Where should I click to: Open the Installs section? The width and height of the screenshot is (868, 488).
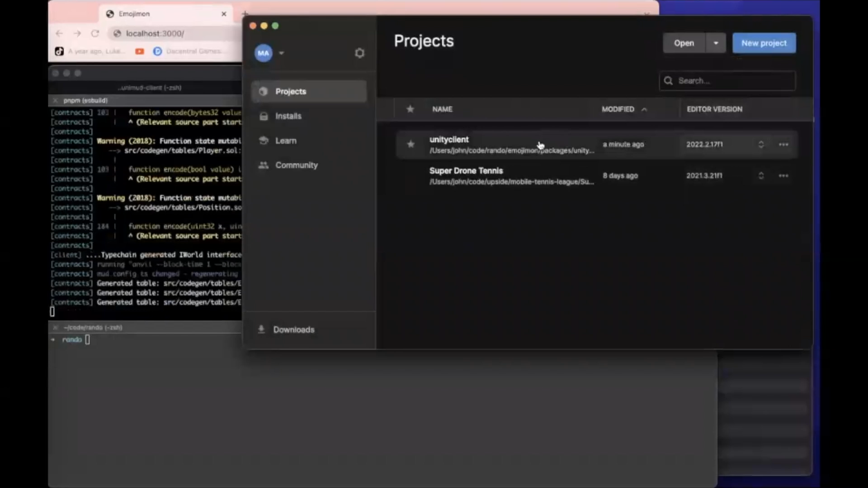309,116
